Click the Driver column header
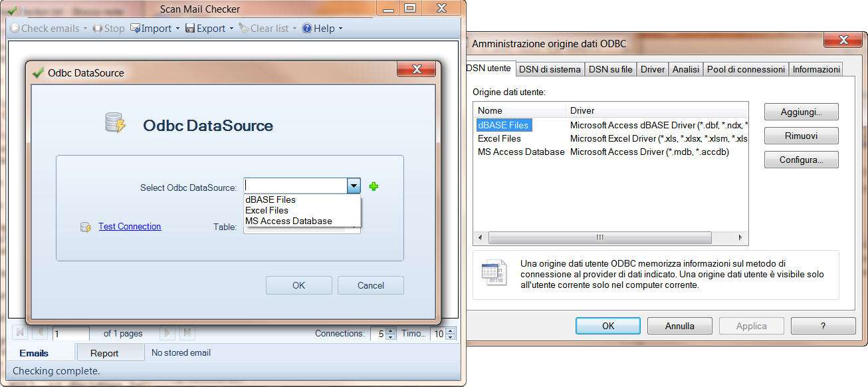The width and height of the screenshot is (868, 387). 657,110
